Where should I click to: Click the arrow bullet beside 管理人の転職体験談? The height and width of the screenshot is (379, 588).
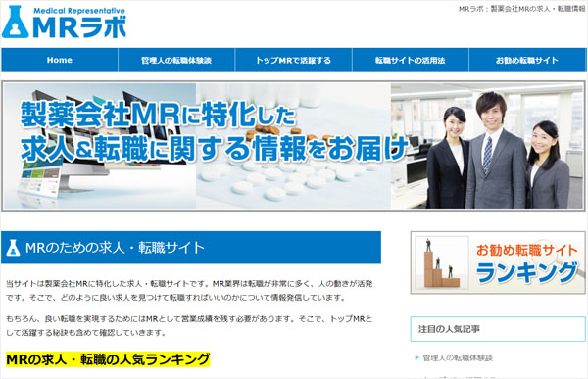pos(417,358)
